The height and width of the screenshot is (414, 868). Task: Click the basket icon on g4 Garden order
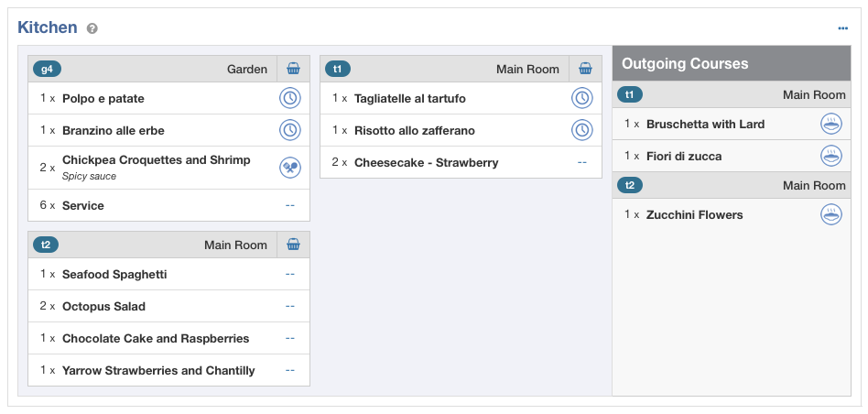(293, 70)
